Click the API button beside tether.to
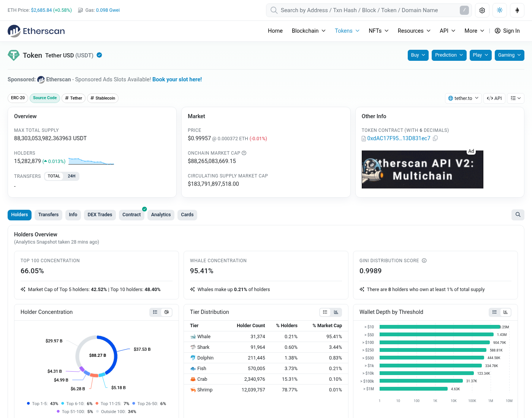The width and height of the screenshot is (532, 418). coord(494,98)
